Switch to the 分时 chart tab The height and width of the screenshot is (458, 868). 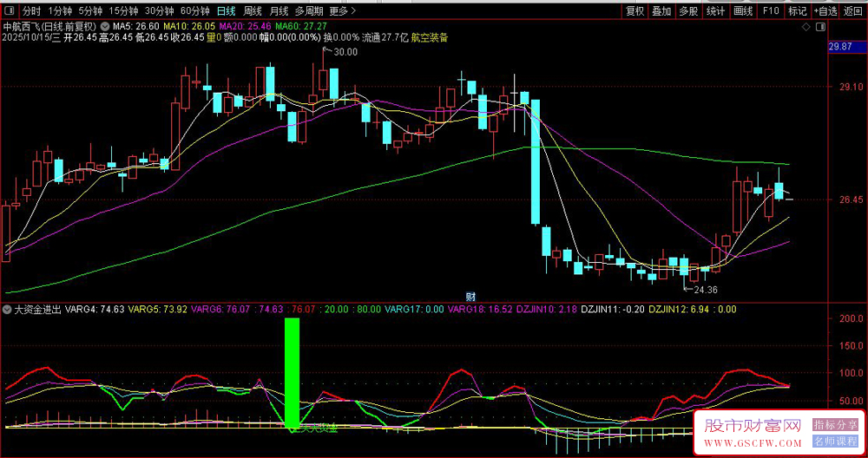(31, 11)
